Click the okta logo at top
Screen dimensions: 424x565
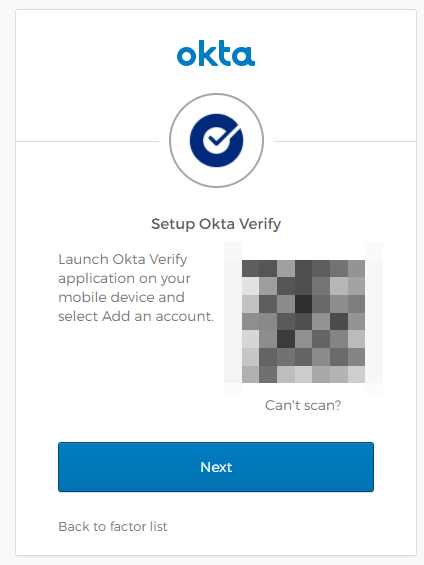pyautogui.click(x=216, y=53)
